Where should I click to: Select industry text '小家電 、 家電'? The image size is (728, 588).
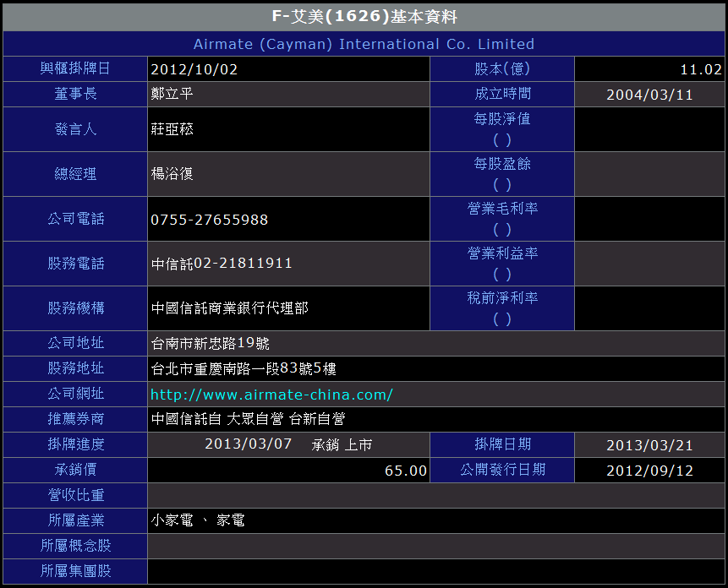pyautogui.click(x=198, y=520)
